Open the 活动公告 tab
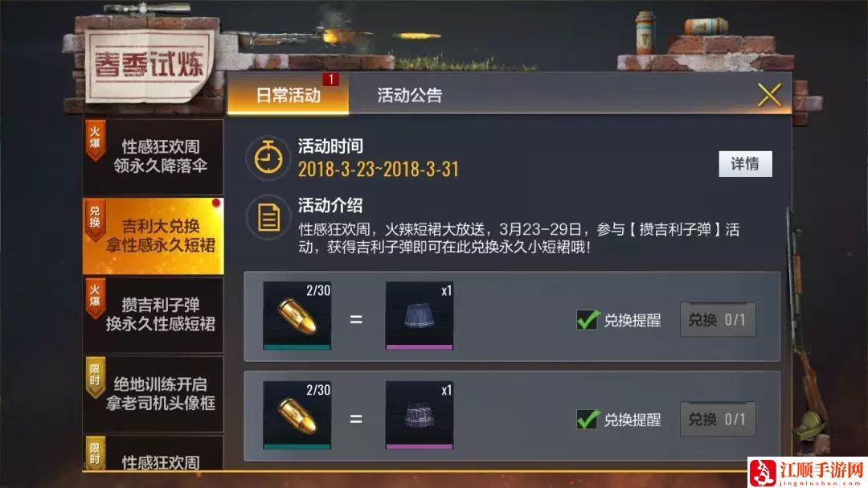The width and height of the screenshot is (868, 488). click(x=410, y=95)
